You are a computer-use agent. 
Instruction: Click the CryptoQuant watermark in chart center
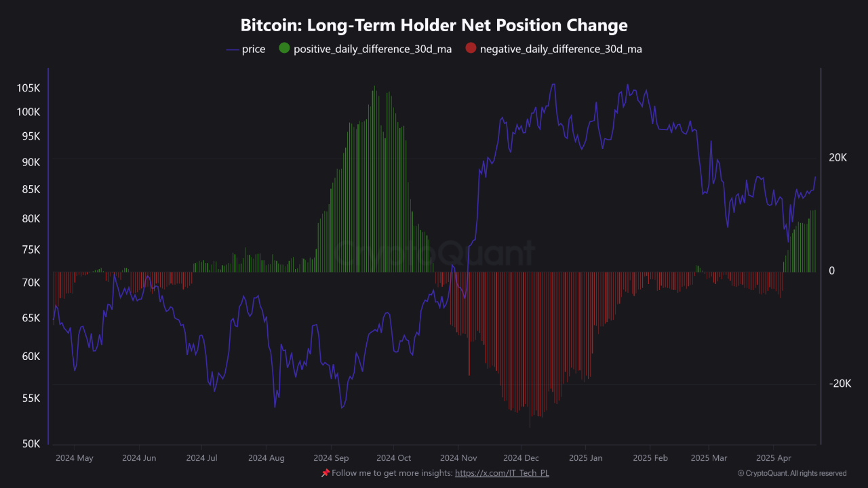coord(434,253)
